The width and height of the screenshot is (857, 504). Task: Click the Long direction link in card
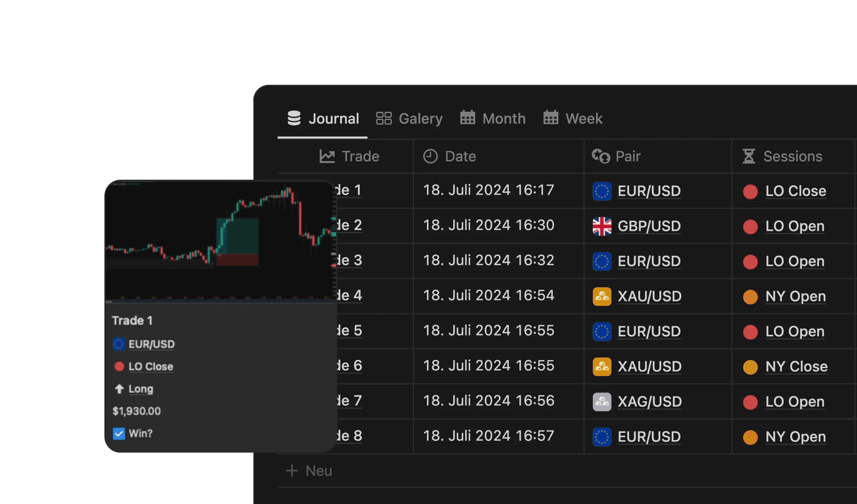pyautogui.click(x=141, y=389)
